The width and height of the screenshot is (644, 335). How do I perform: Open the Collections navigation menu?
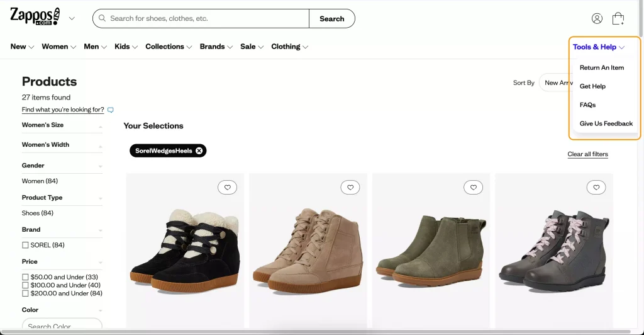tap(169, 47)
